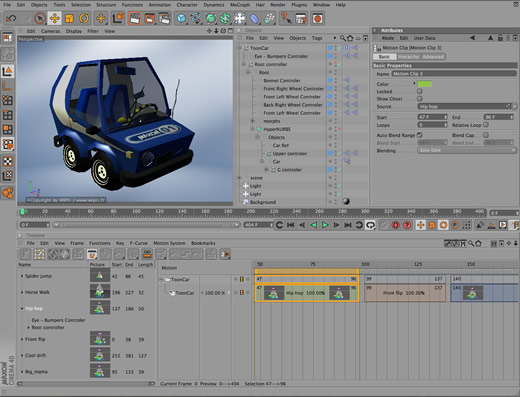Viewport: 520px width, 397px height.
Task: Expand the Horse Walk motion source
Action: click(x=22, y=292)
